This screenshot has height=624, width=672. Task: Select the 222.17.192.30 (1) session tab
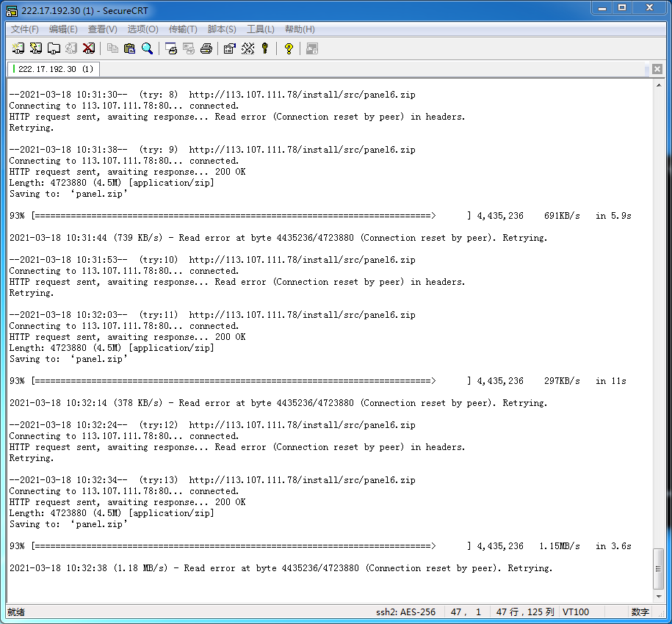[x=54, y=69]
